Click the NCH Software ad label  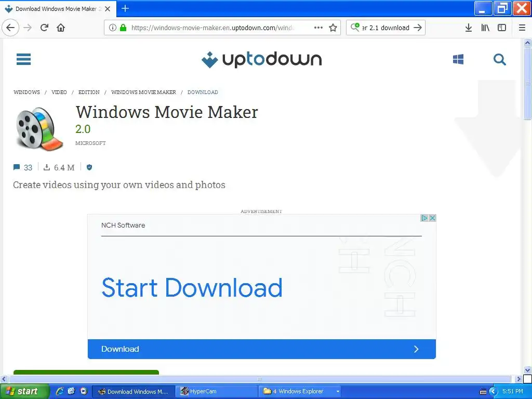point(123,225)
